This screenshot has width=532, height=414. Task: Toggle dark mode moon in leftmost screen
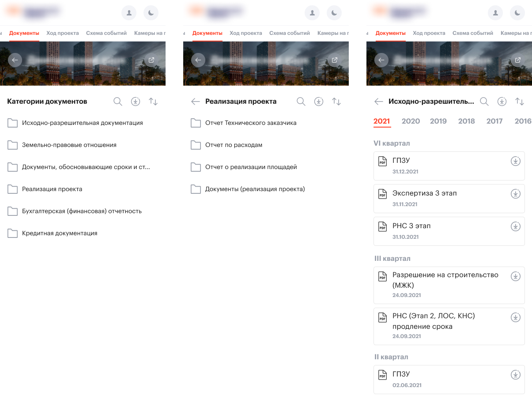[151, 13]
